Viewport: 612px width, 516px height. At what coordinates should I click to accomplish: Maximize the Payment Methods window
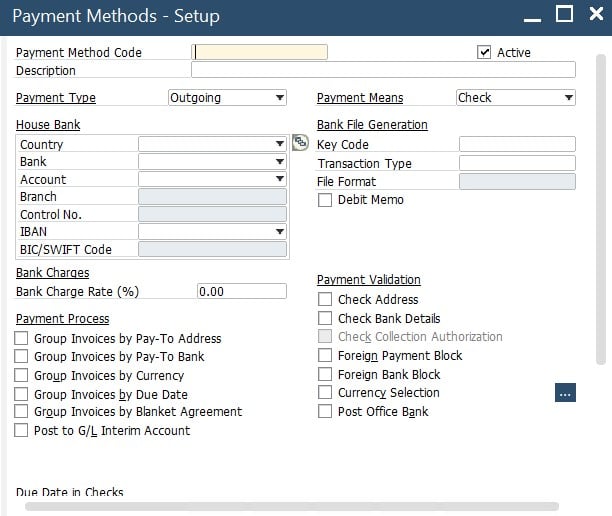564,15
